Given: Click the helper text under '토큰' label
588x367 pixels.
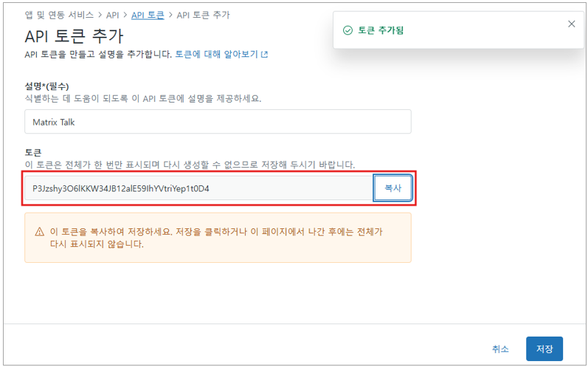Looking at the screenshot, I should 190,164.
